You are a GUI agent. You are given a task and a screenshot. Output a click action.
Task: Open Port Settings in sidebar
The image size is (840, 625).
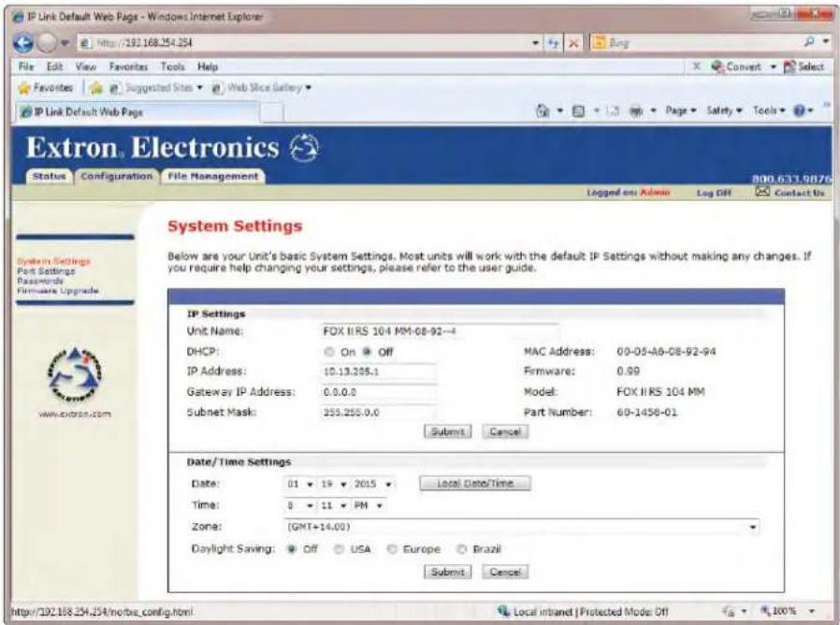pos(46,271)
